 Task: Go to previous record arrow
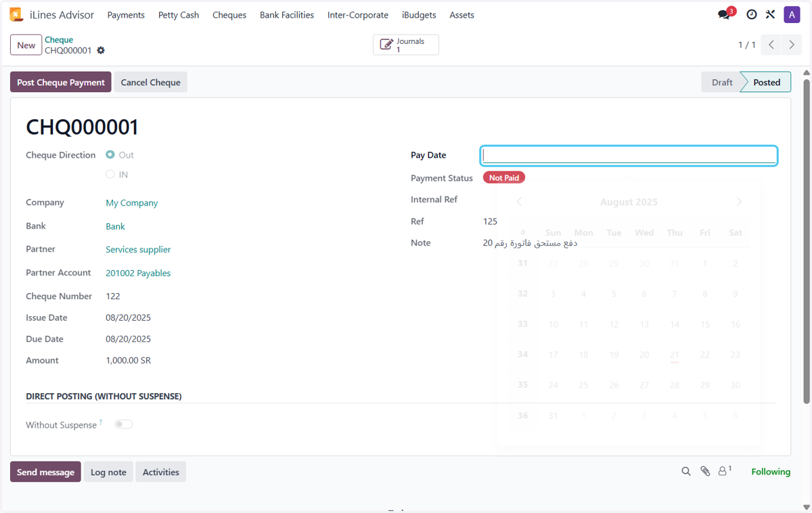coord(771,45)
